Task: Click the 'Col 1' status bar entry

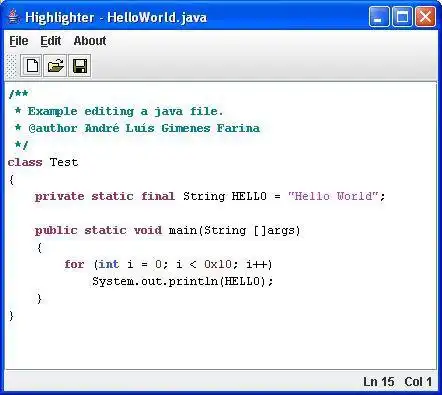Action: coord(418,382)
